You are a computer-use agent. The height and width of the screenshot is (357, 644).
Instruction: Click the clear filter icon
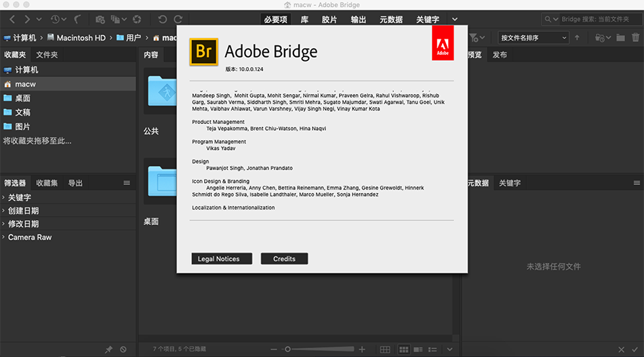[123, 350]
